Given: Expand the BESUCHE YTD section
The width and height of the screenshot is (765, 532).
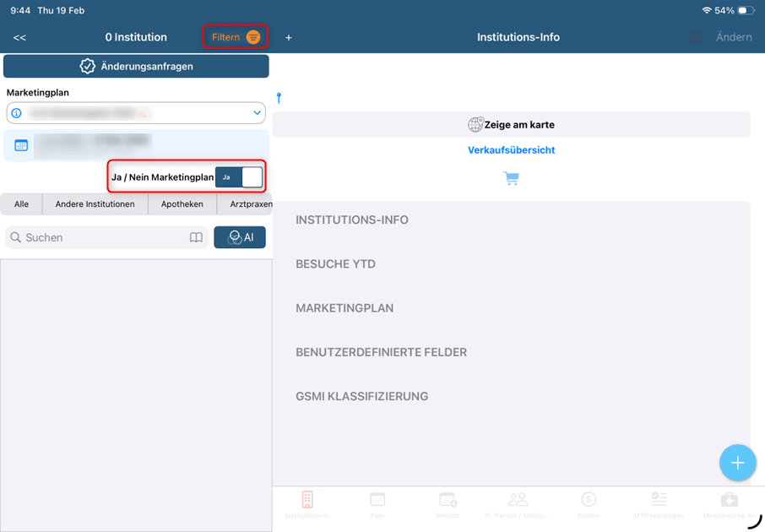Looking at the screenshot, I should click(335, 264).
